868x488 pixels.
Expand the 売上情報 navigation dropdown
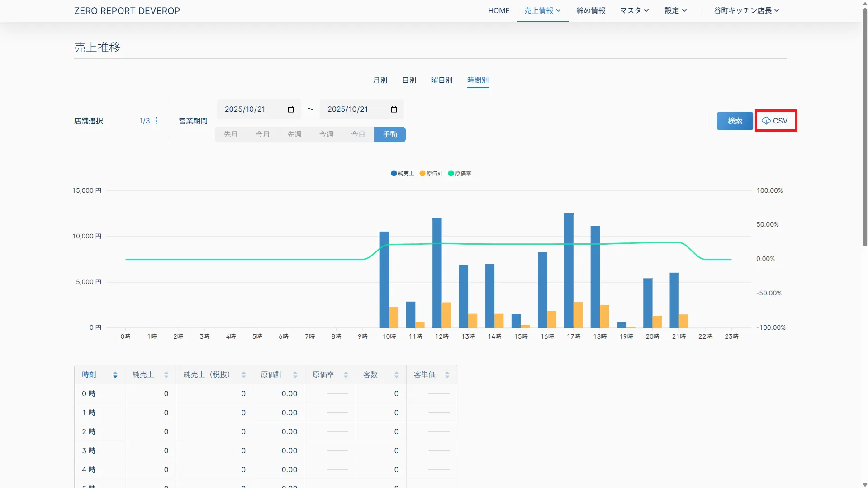coord(542,10)
